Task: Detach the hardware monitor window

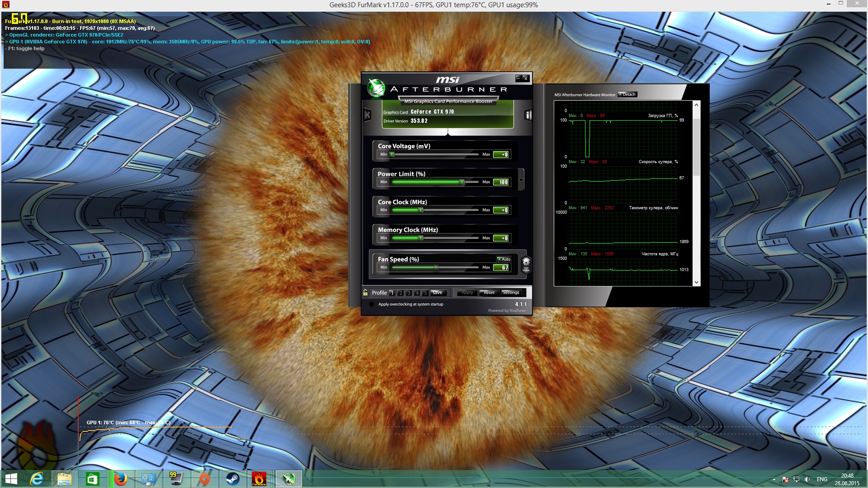Action: pos(627,94)
